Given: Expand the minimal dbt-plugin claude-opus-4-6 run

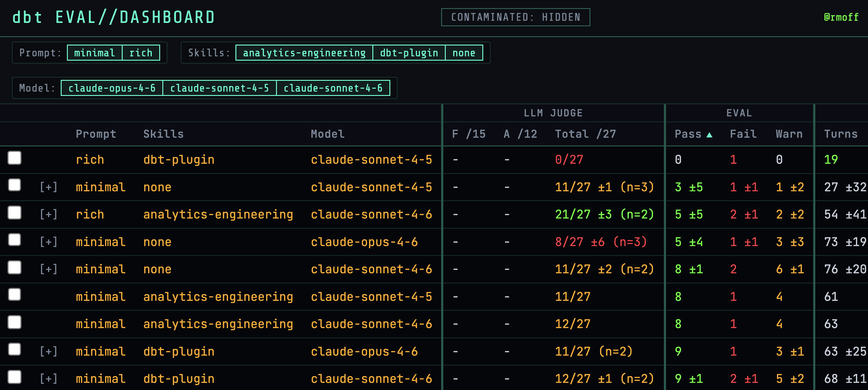Looking at the screenshot, I should click(x=49, y=351).
